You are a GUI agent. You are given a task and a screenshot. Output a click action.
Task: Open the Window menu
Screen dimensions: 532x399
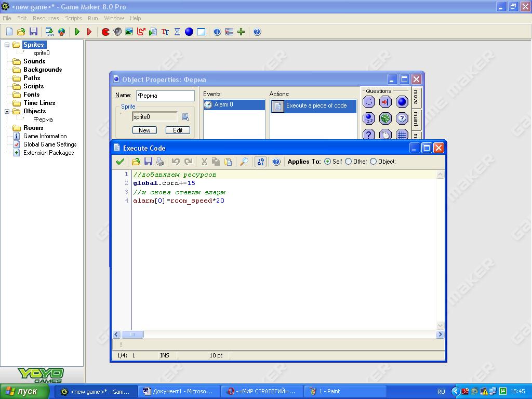click(x=114, y=18)
